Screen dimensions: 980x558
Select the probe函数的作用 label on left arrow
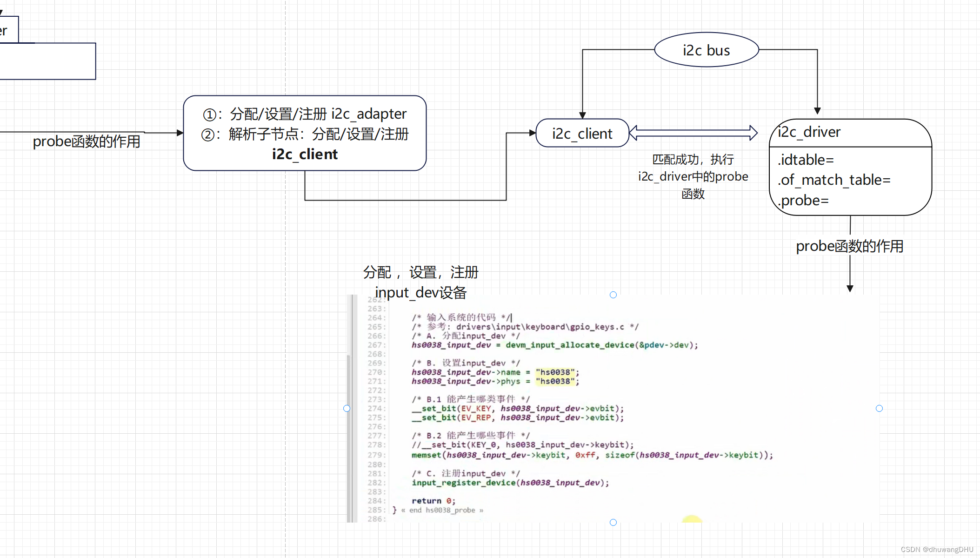click(x=87, y=141)
